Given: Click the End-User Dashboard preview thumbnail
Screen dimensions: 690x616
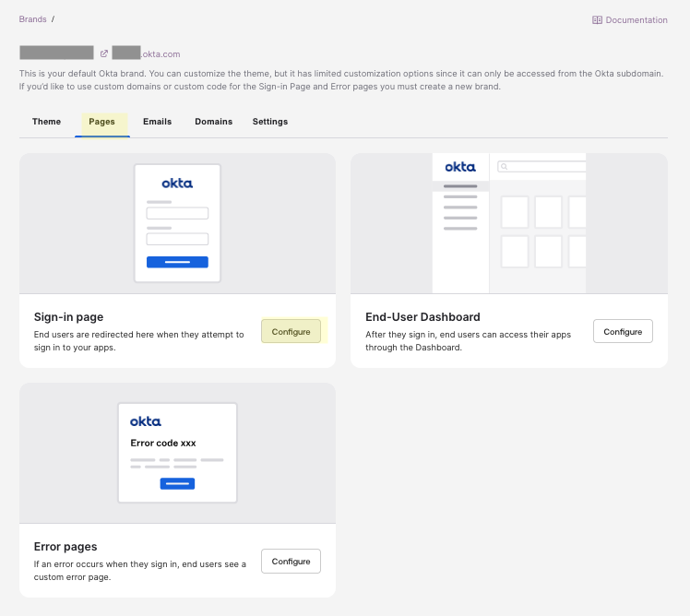Looking at the screenshot, I should [509, 223].
